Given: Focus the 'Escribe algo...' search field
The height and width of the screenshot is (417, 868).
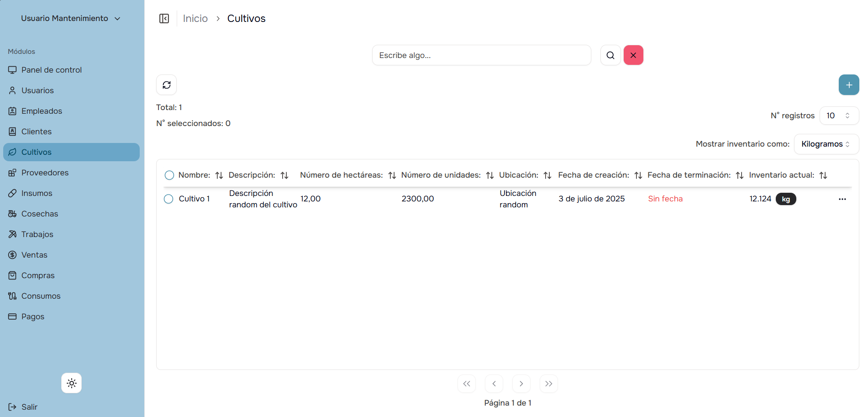Looking at the screenshot, I should (481, 55).
